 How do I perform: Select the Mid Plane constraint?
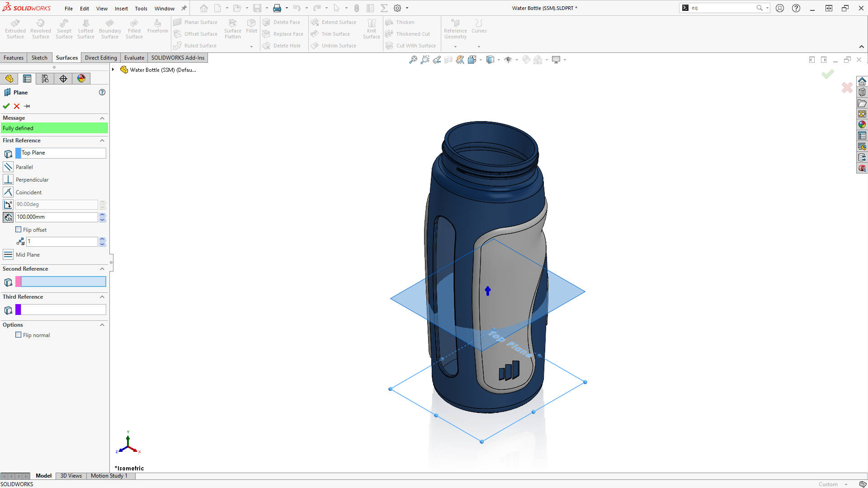tap(8, 254)
